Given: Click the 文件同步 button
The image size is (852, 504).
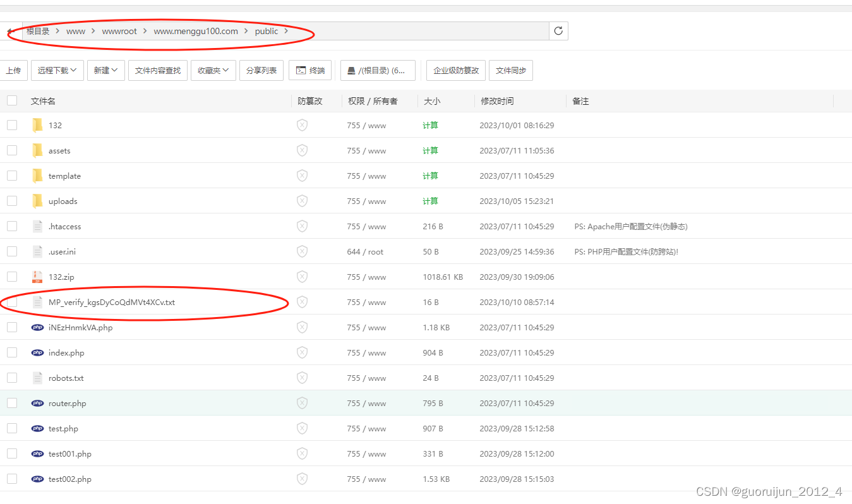Looking at the screenshot, I should [511, 70].
